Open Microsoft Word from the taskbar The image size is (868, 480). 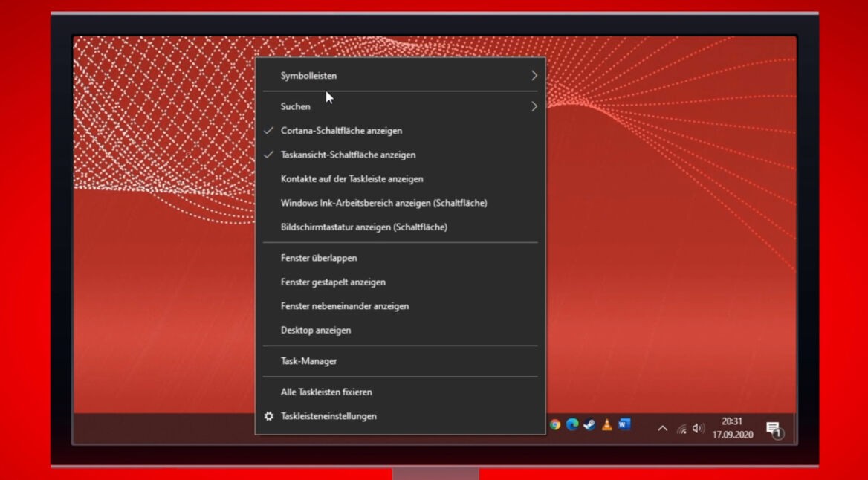point(624,424)
